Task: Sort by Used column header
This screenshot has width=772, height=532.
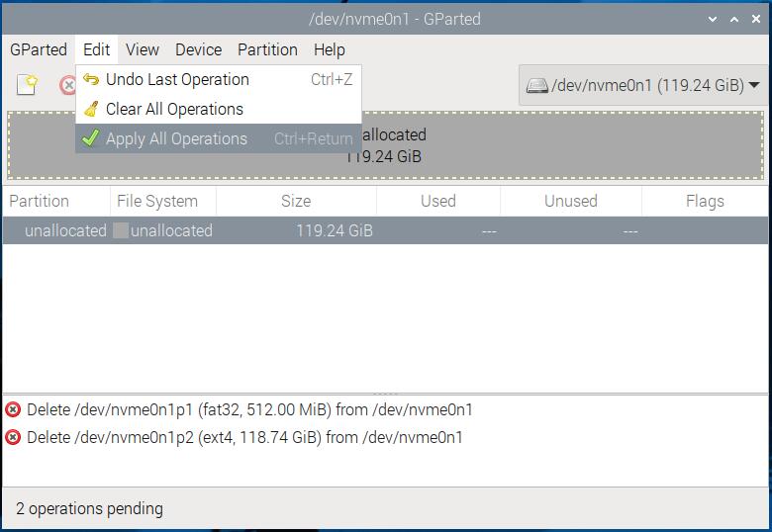Action: [438, 201]
